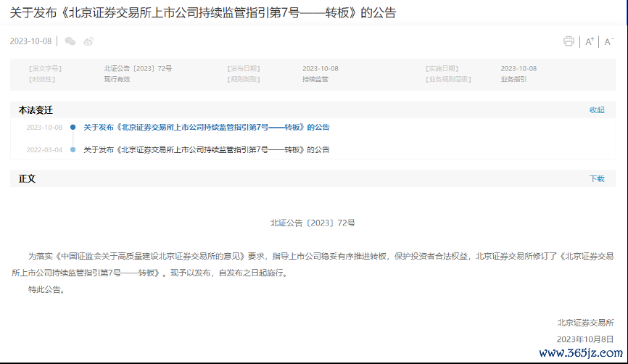Click the 业务指引 rule level value
Image resolution: width=628 pixels, height=364 pixels.
(513, 79)
